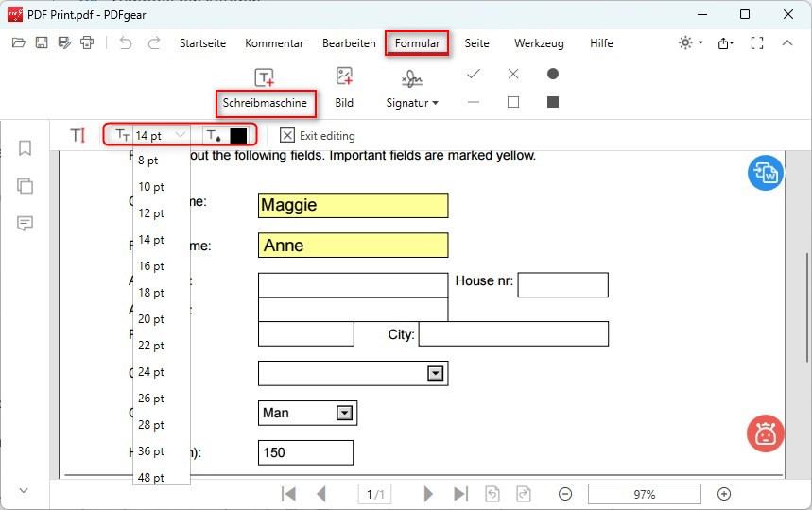Open the bookmarks sidebar panel
The width and height of the screenshot is (812, 510).
pos(25,148)
